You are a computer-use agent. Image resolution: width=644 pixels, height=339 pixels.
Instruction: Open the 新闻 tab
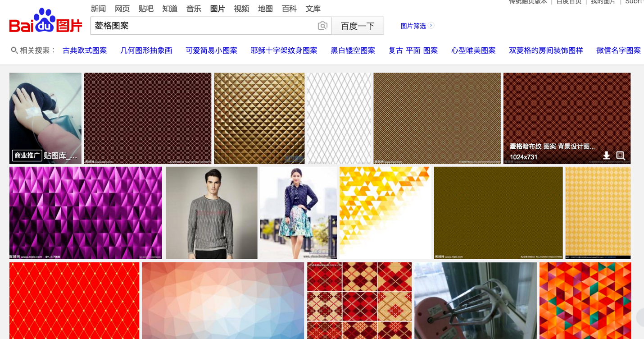[98, 9]
